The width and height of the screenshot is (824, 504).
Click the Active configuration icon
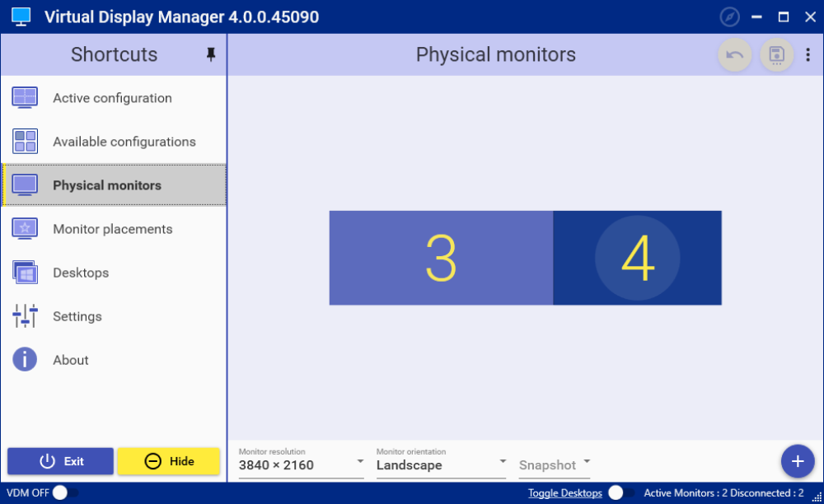(x=25, y=98)
